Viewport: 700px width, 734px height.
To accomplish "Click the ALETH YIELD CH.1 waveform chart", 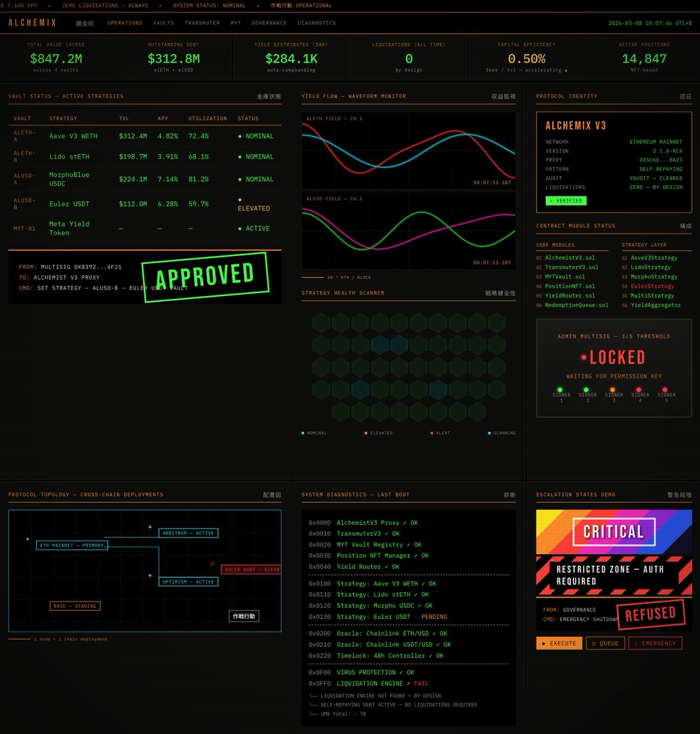I will [409, 150].
